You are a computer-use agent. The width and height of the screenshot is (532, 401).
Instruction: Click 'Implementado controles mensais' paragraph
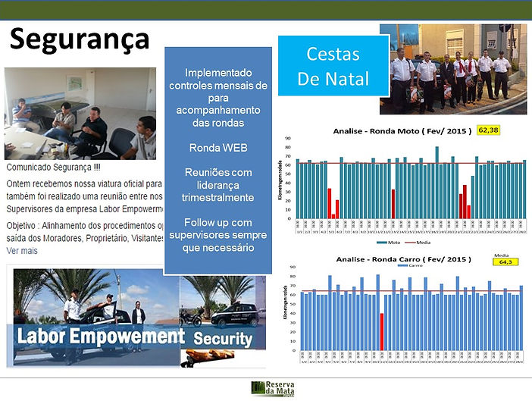coord(218,98)
